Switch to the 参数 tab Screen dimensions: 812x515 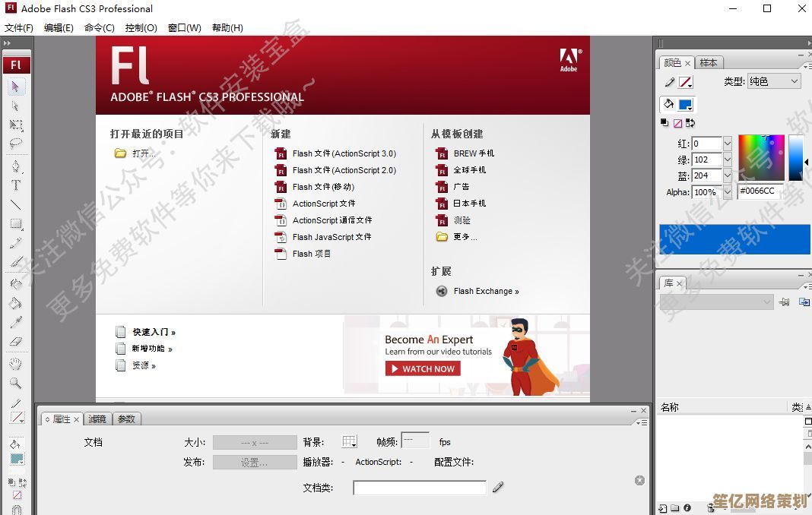[126, 419]
